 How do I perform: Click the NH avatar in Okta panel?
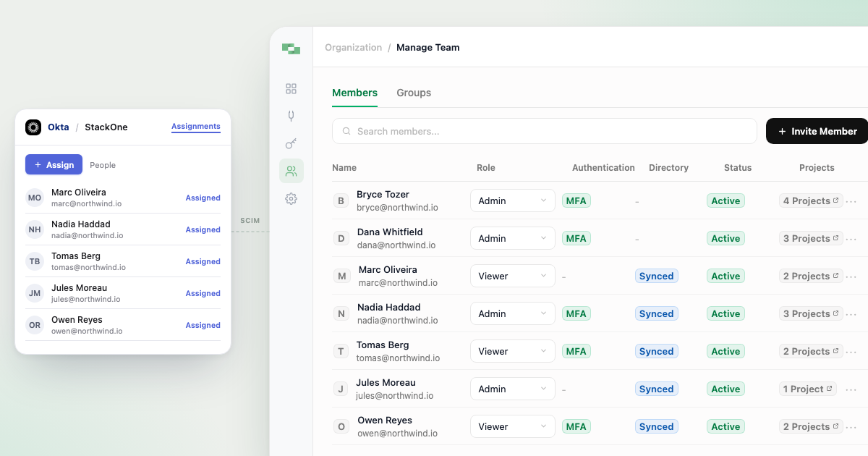pyautogui.click(x=35, y=229)
